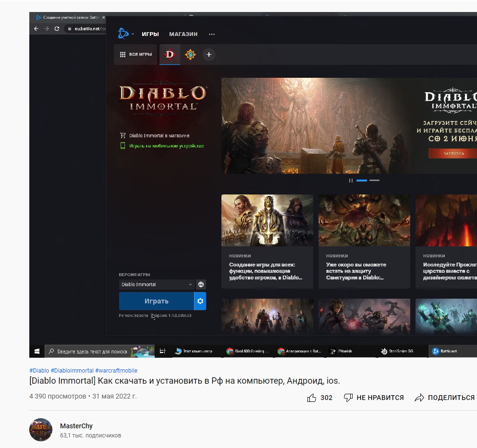
Task: Expand the Diablo Immortal game version dropdown
Action: coord(157,284)
